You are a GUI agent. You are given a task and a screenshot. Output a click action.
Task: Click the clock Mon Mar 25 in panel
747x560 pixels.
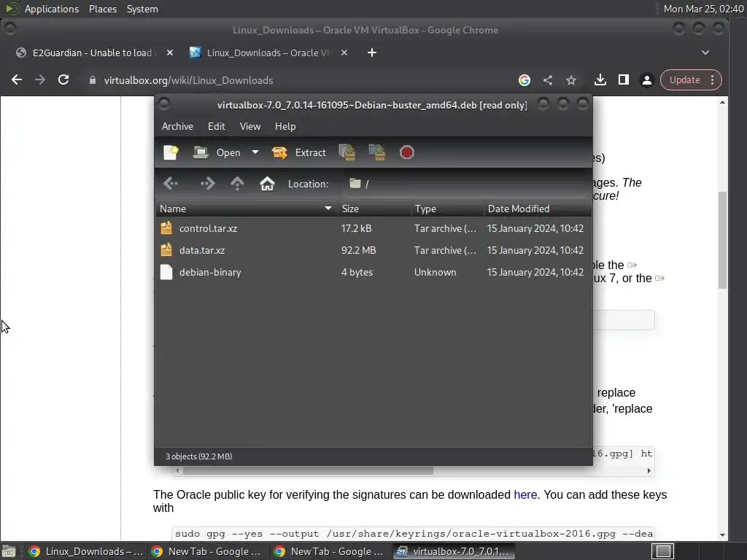coord(704,9)
